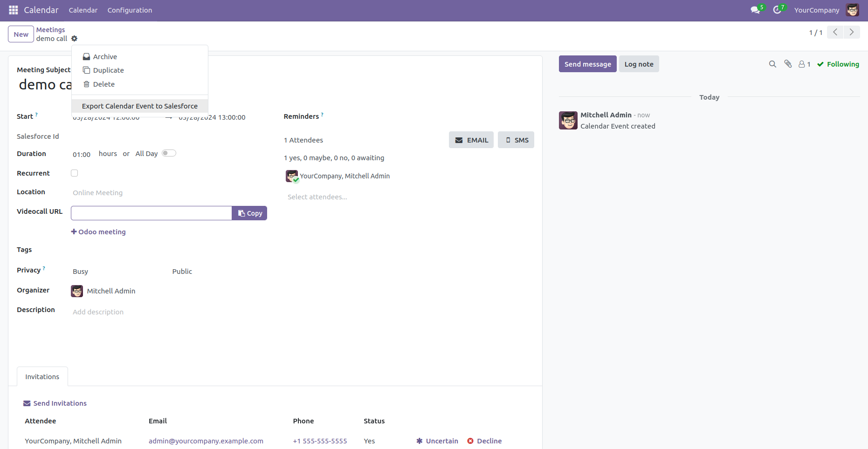Click the attendee avatar for YourCompany, Mitchell Admin
This screenshot has height=449, width=868.
[x=292, y=176]
